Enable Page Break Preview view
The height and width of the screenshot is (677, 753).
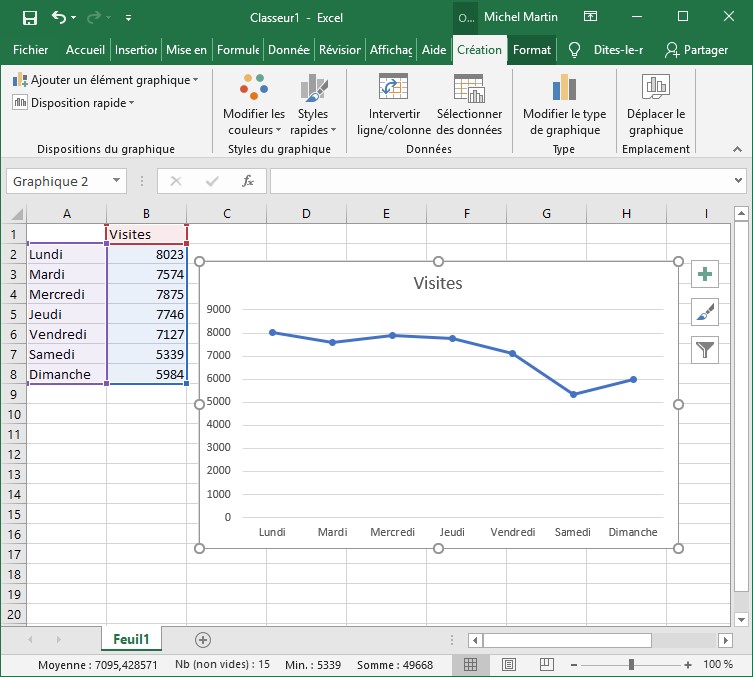coord(546,665)
